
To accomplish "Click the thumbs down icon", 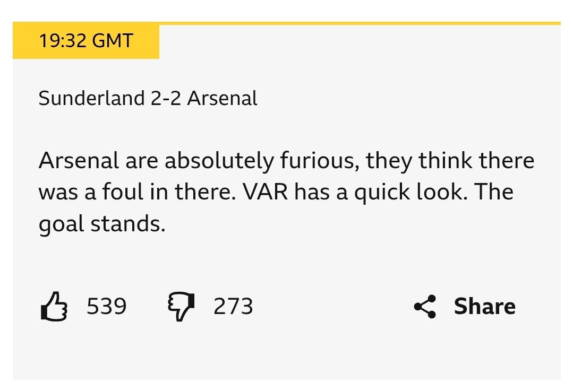I will 181,307.
